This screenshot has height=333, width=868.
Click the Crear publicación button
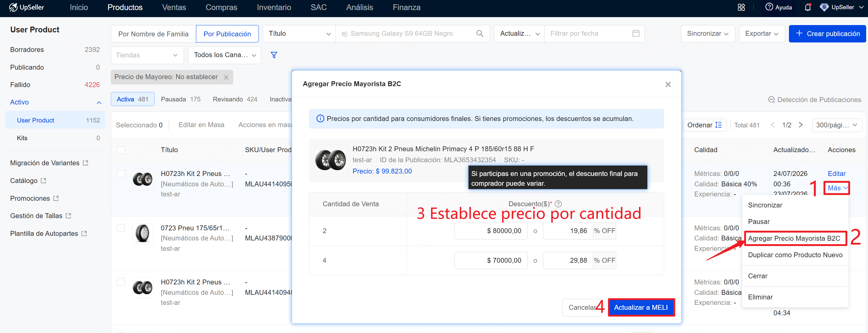tap(828, 33)
